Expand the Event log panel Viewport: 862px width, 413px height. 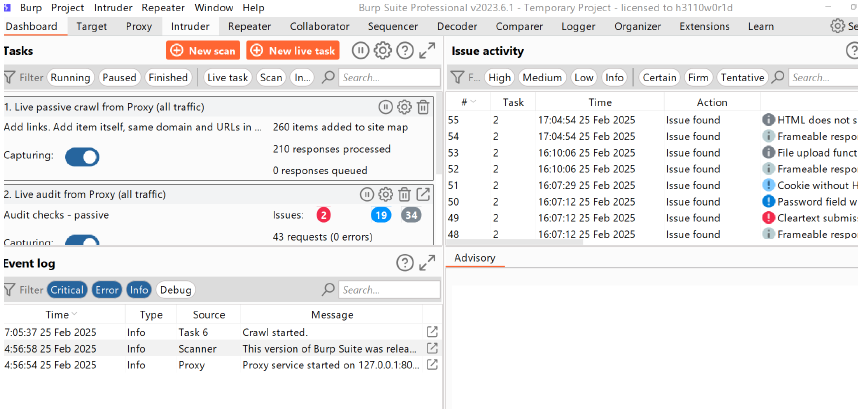point(427,263)
